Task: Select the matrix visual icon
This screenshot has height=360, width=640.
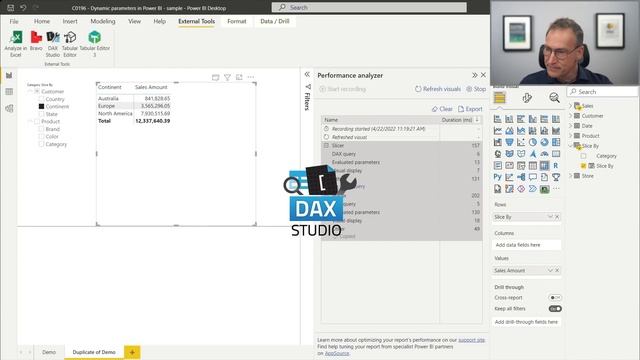Action: click(x=544, y=165)
